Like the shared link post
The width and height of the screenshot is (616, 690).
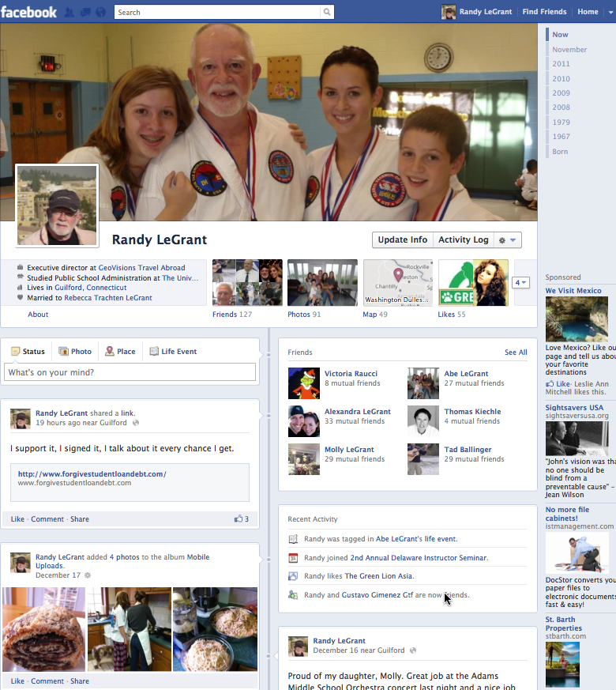[17, 518]
